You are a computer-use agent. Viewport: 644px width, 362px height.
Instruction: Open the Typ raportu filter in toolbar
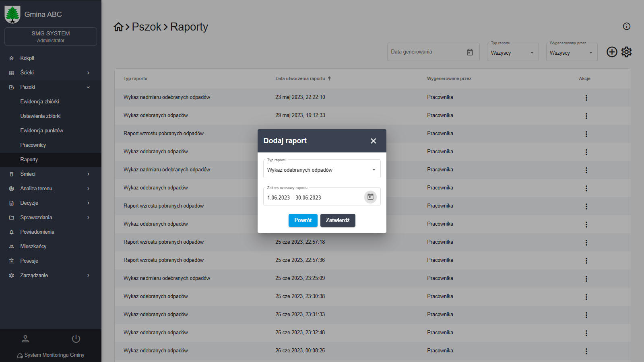tap(512, 53)
